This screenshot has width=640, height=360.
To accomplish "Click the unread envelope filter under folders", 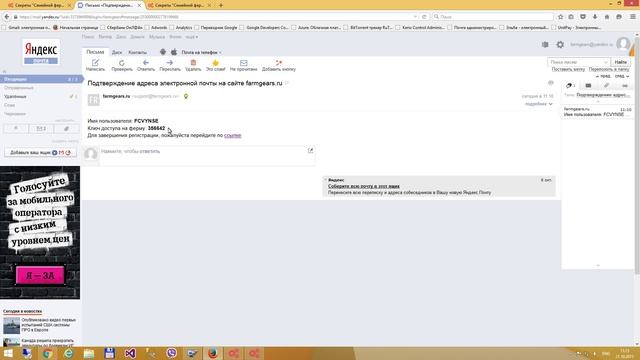I will [41, 129].
